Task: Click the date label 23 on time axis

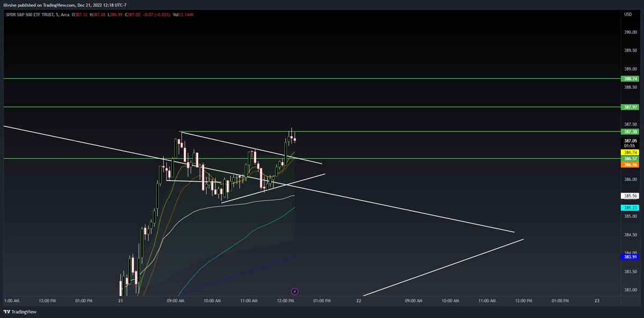Action: pyautogui.click(x=597, y=301)
